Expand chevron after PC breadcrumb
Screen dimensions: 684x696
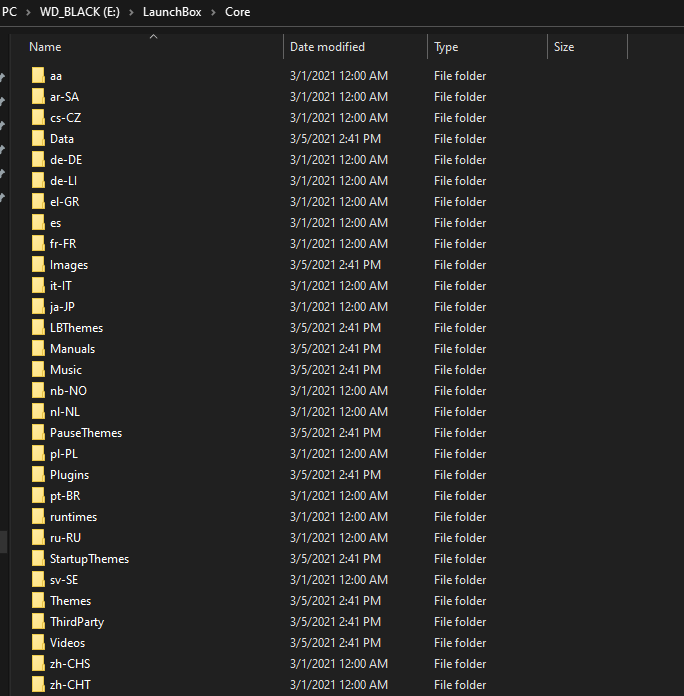click(28, 12)
